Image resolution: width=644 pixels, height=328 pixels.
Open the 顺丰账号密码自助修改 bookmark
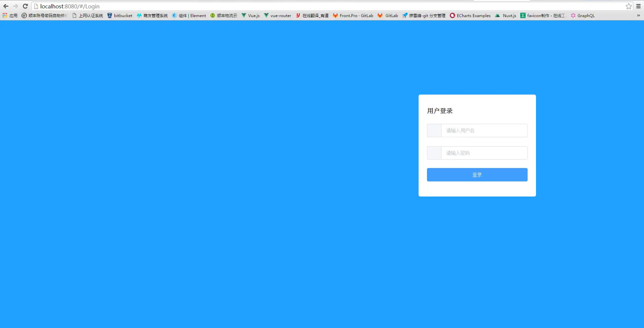point(44,15)
